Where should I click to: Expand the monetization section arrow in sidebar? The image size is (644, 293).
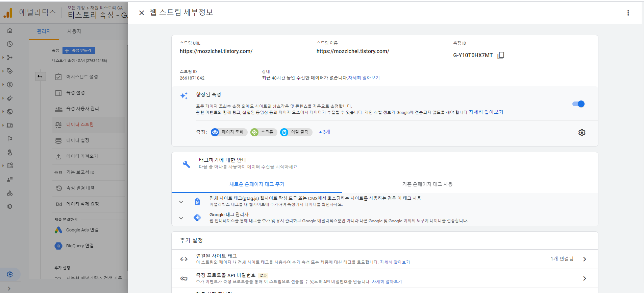coord(3,85)
